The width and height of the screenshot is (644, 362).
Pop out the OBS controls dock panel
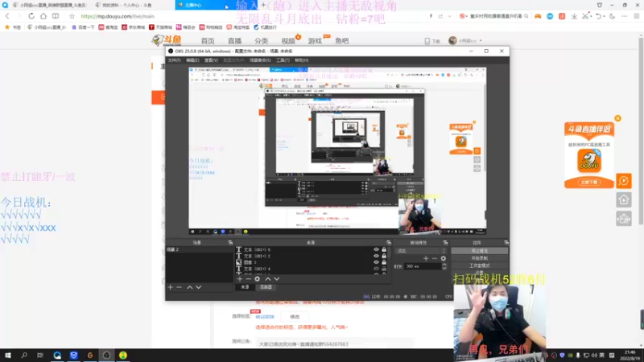[x=506, y=243]
